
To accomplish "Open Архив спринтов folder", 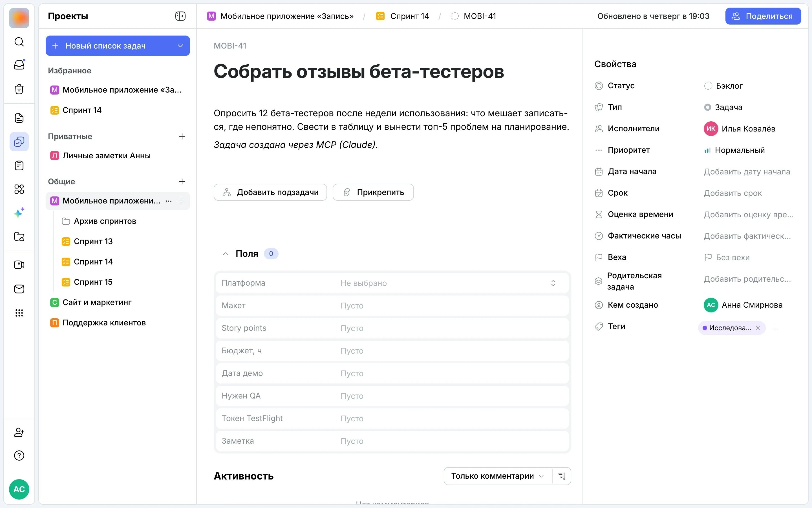I will point(99,221).
